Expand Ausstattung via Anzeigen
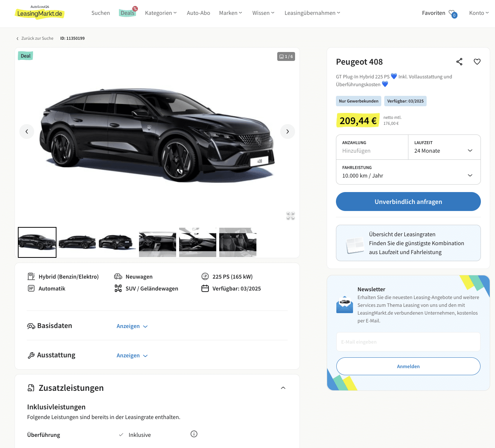The width and height of the screenshot is (495, 448). tap(132, 356)
